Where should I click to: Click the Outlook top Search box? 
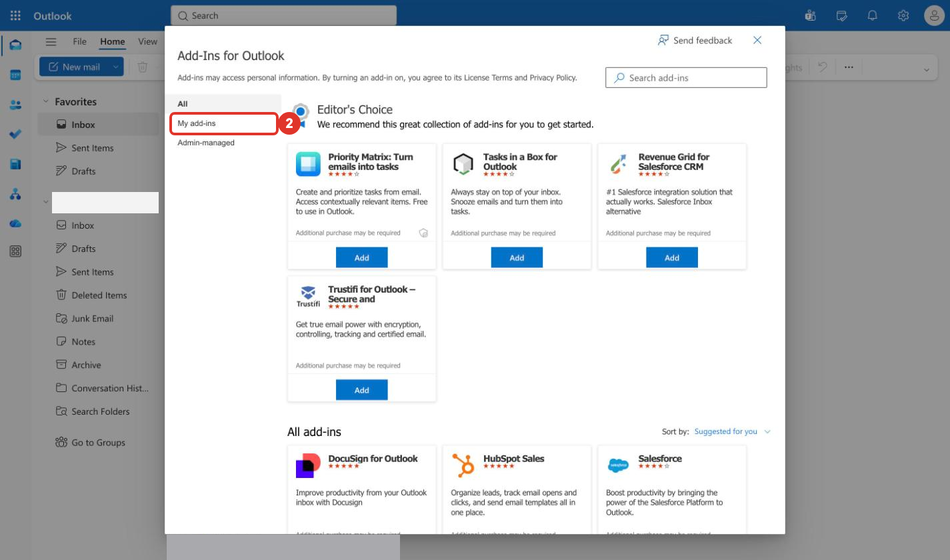[283, 15]
